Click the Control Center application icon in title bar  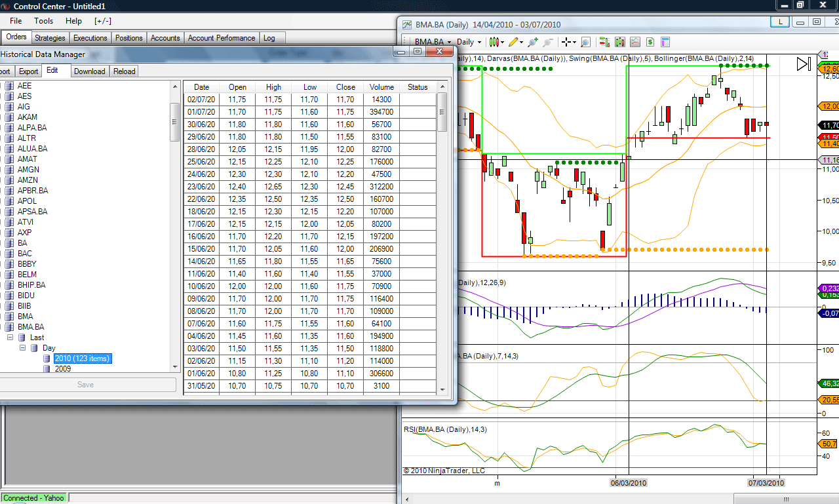[6, 6]
